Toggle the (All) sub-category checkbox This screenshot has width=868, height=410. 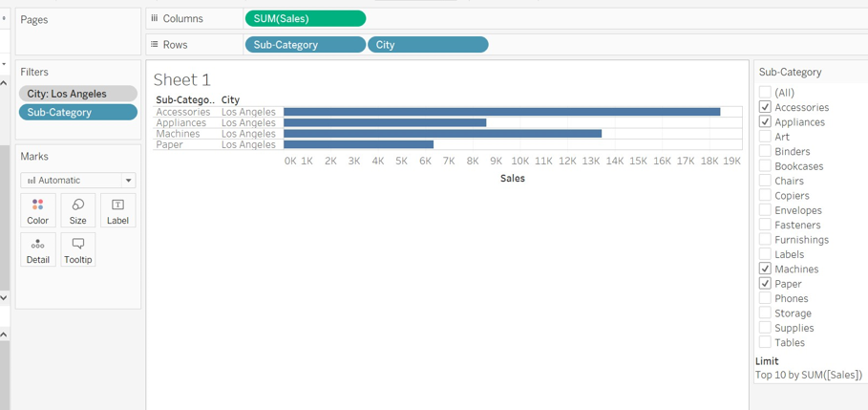(765, 92)
